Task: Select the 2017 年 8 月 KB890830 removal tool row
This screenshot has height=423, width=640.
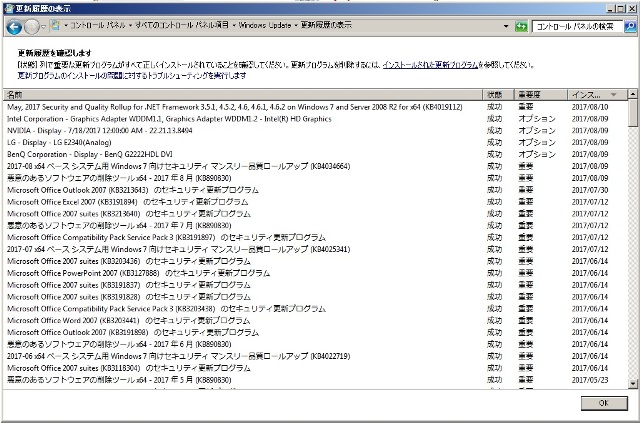Action: pyautogui.click(x=315, y=178)
